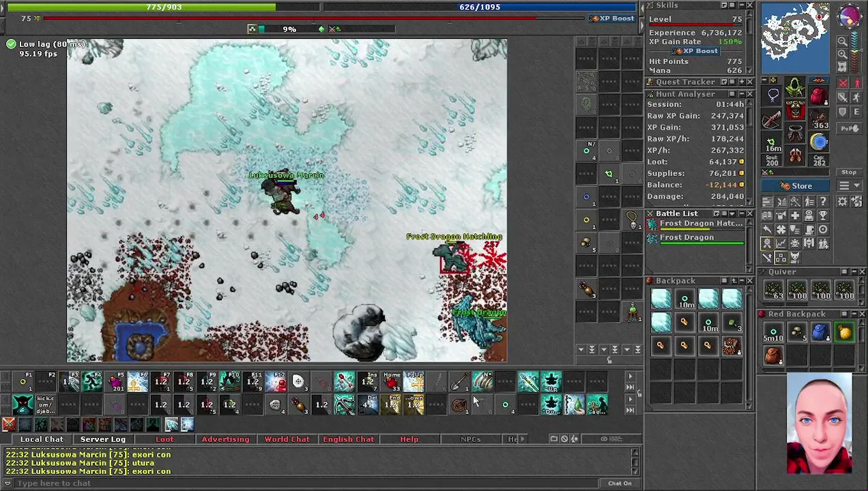Zoom in the minimap

pos(842,54)
